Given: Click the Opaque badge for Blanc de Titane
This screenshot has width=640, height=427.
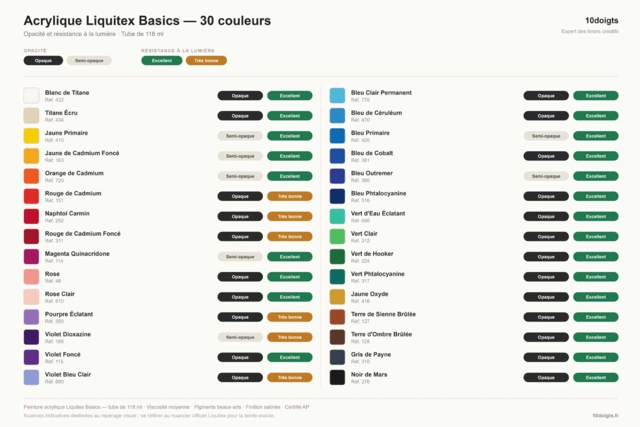Looking at the screenshot, I should [240, 96].
